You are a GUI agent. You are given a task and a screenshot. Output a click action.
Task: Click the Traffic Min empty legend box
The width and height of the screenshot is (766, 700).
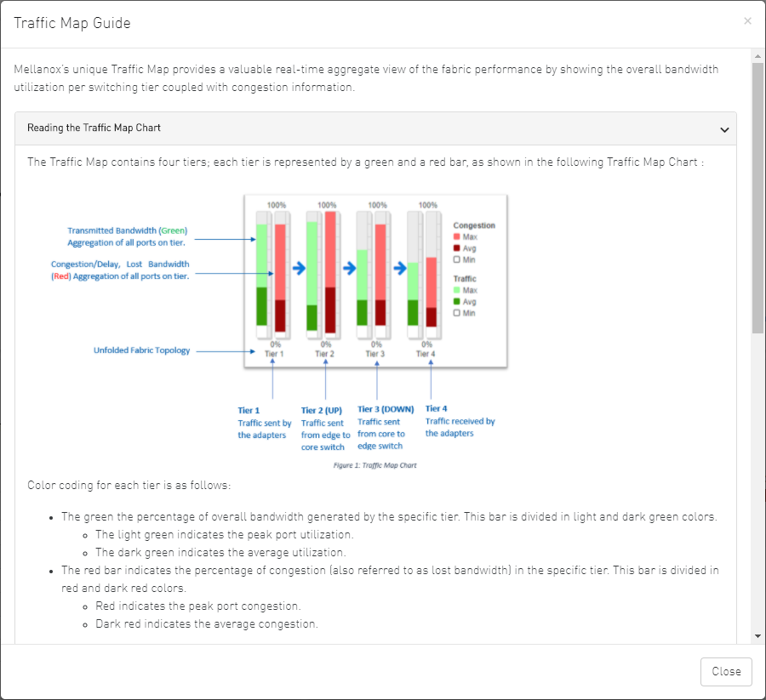point(457,313)
